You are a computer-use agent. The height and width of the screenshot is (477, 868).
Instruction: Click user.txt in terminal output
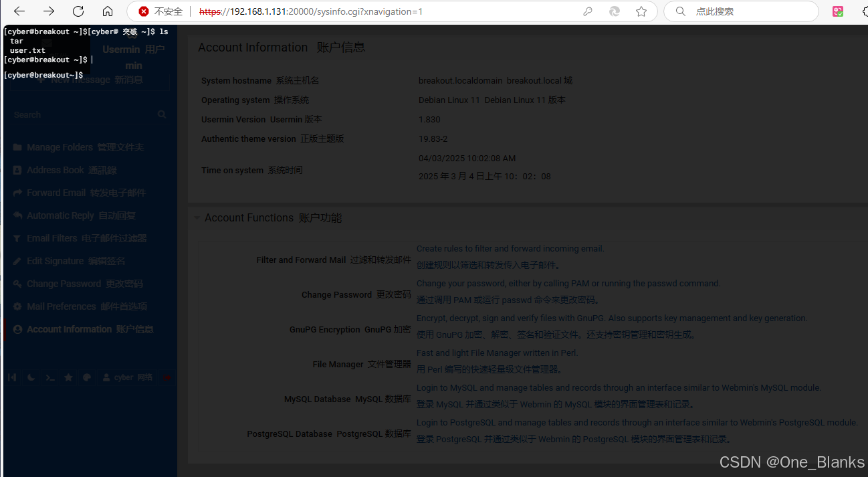click(x=27, y=50)
